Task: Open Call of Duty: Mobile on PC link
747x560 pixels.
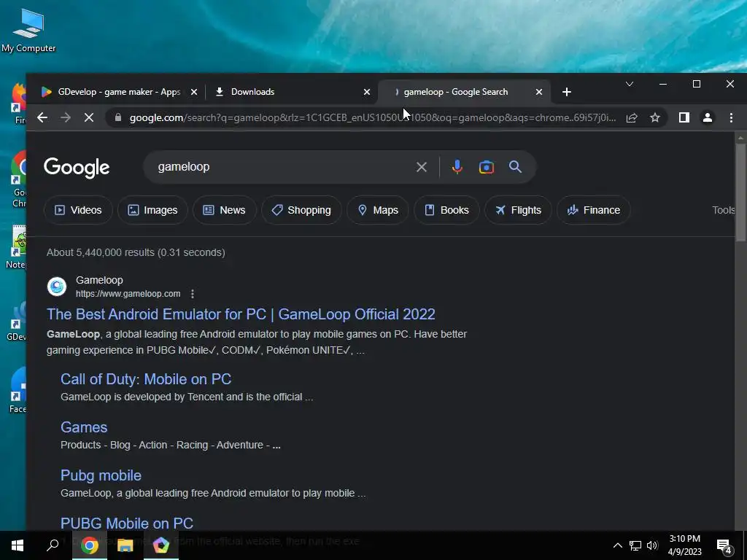Action: 146,379
